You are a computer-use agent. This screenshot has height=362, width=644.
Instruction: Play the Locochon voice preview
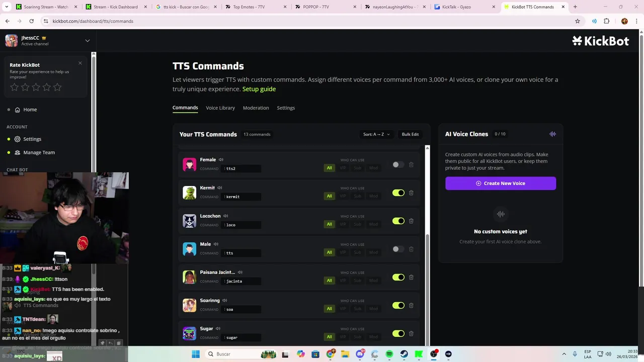click(x=225, y=216)
